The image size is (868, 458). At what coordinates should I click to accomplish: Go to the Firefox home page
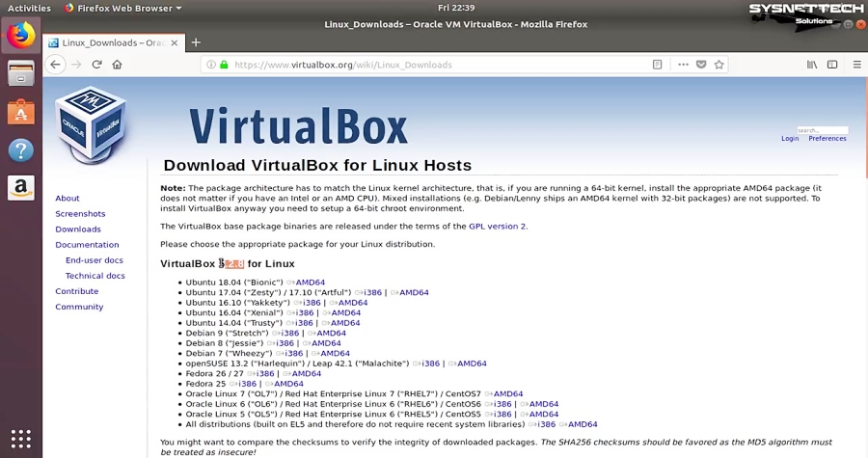(x=117, y=65)
